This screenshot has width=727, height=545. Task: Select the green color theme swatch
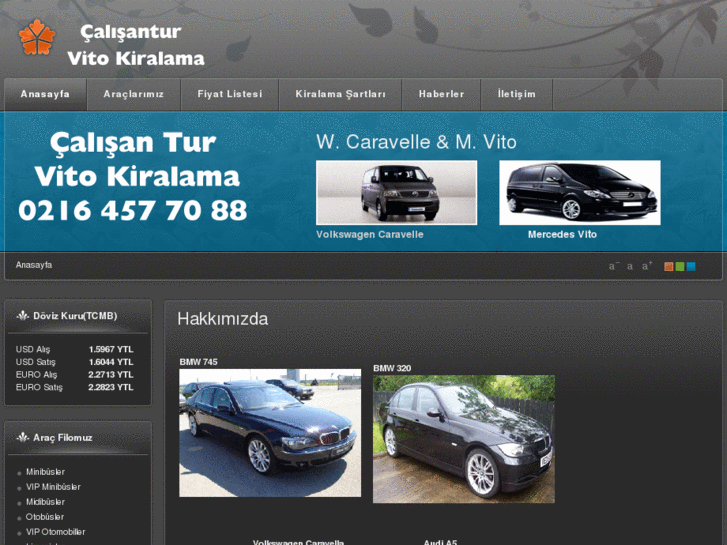(680, 267)
